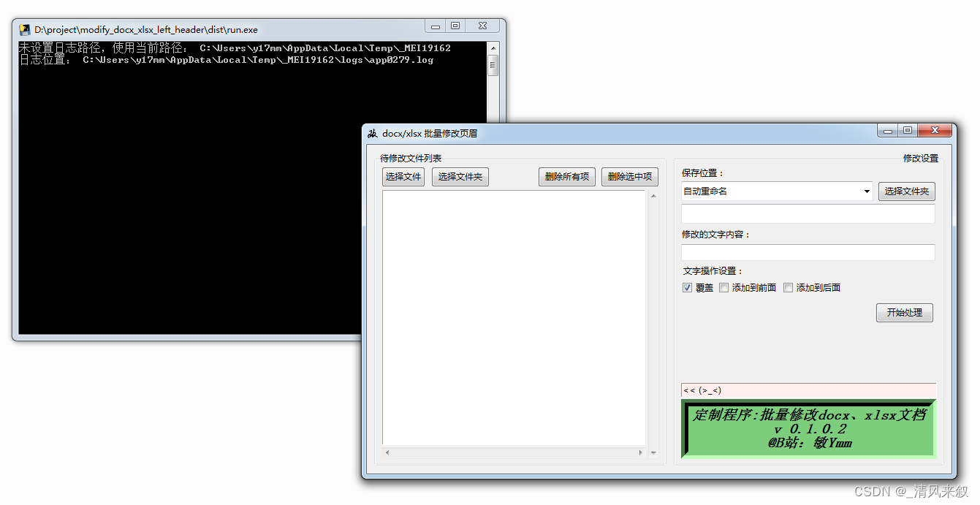Viewport: 980px width, 505px height.
Task: Click the run.exe console title bar text
Action: pyautogui.click(x=146, y=30)
